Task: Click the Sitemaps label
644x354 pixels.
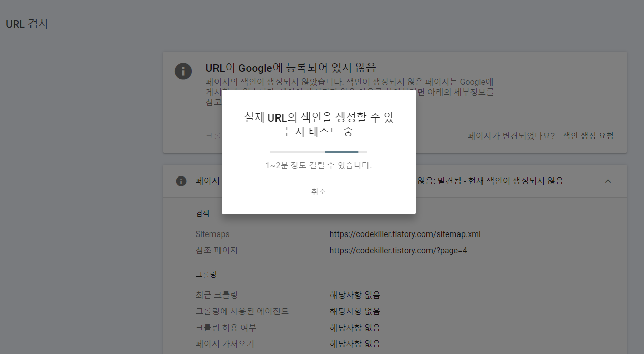Action: coord(212,234)
